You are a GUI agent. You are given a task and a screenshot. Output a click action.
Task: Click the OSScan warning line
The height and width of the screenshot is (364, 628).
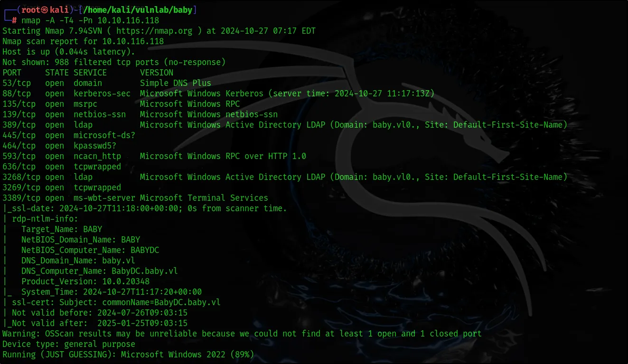tap(242, 334)
